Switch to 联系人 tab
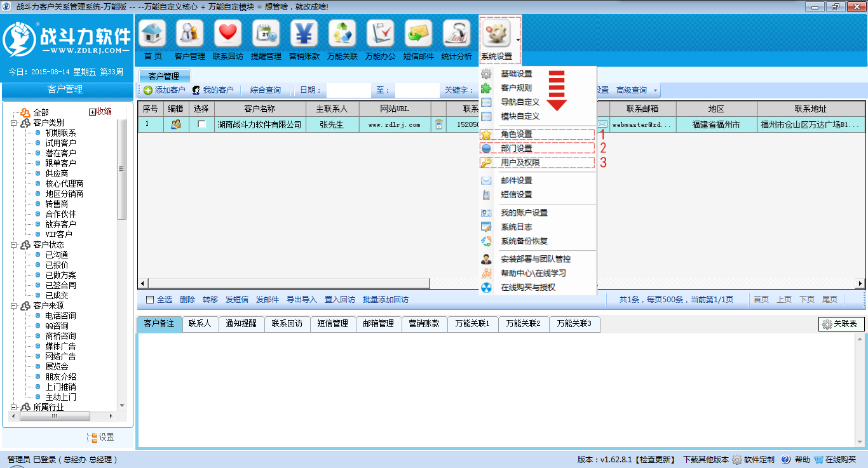The height and width of the screenshot is (468, 868). (x=200, y=324)
